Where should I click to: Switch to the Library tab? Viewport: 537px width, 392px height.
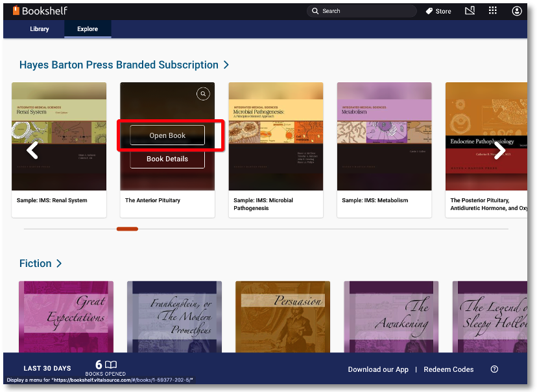tap(40, 29)
